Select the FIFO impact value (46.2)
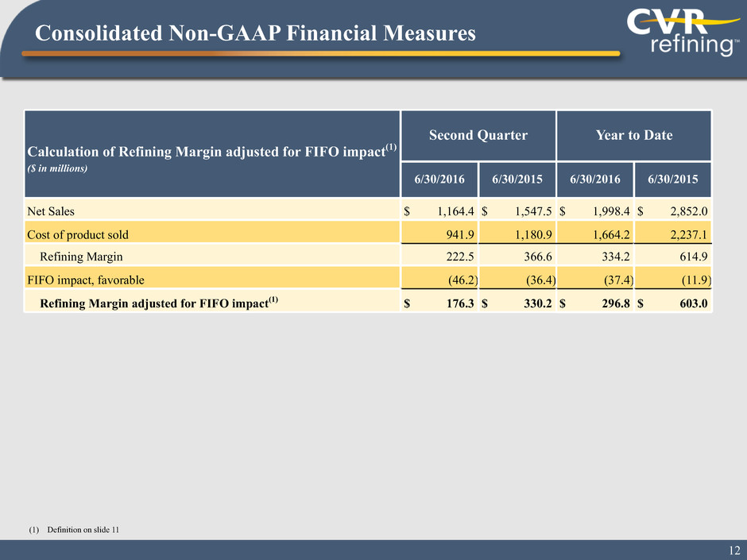747x560 pixels. 455,279
